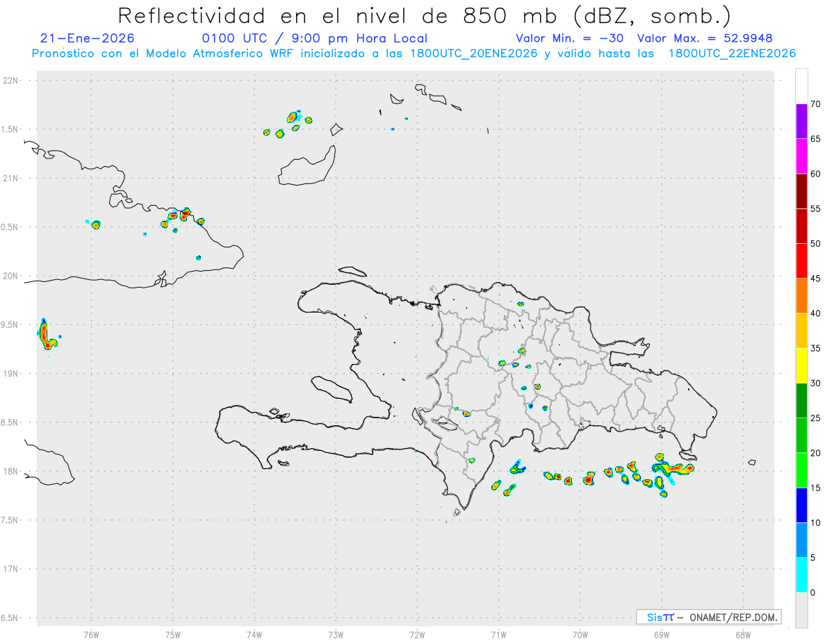
Task: Click the '73W' longitude label
Action: [336, 634]
